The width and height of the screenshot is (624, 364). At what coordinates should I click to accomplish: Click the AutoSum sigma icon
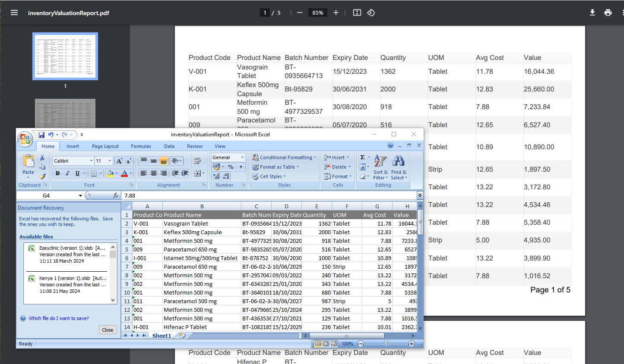[x=363, y=157]
